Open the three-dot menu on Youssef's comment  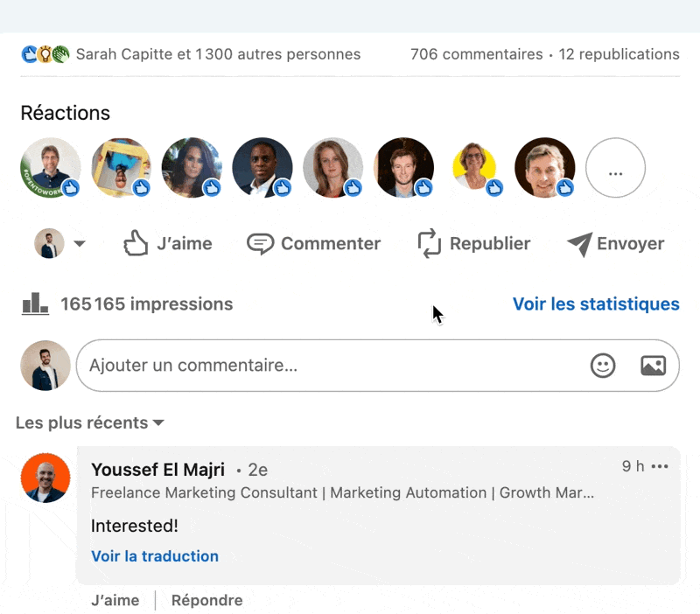660,467
